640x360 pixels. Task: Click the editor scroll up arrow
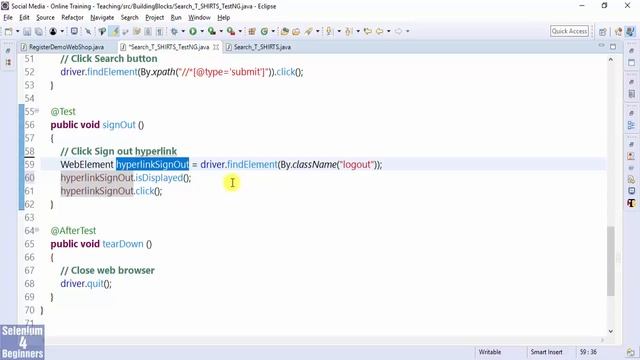611,60
